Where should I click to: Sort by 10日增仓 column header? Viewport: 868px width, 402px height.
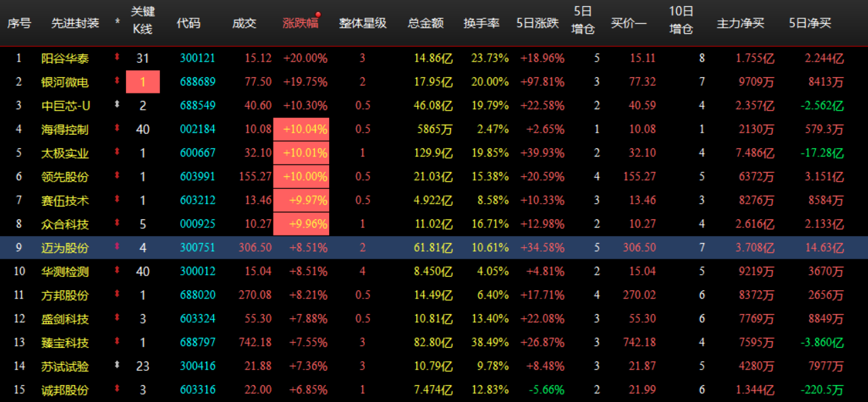681,20
